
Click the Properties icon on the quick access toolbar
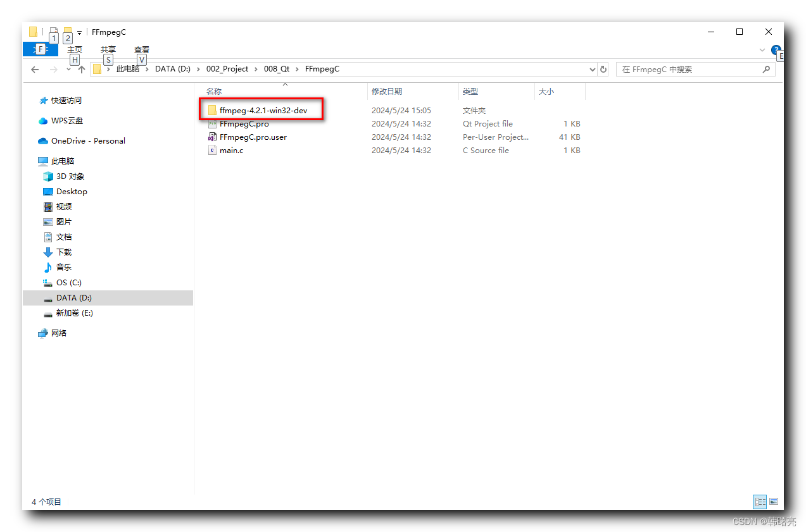[x=54, y=30]
